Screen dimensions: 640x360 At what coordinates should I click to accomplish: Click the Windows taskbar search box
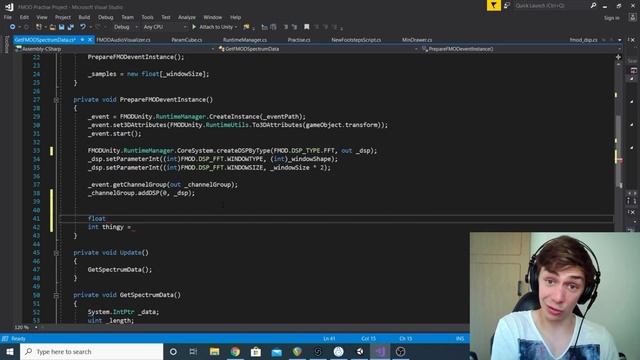(91, 351)
